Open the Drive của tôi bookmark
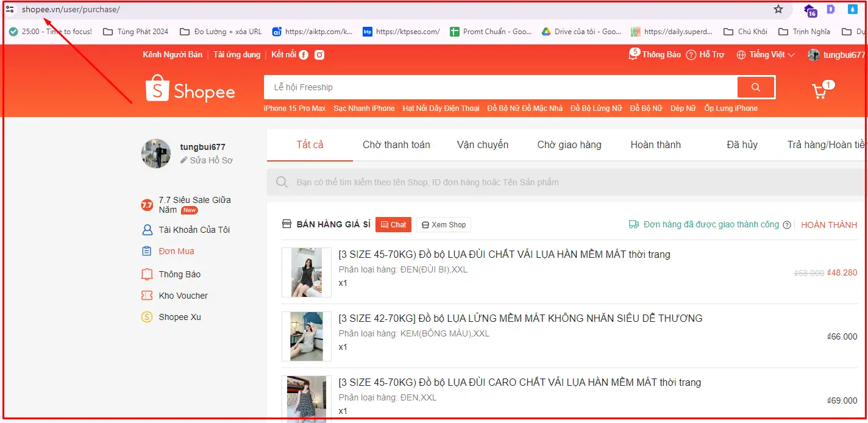This screenshot has height=423, width=868. tap(582, 32)
